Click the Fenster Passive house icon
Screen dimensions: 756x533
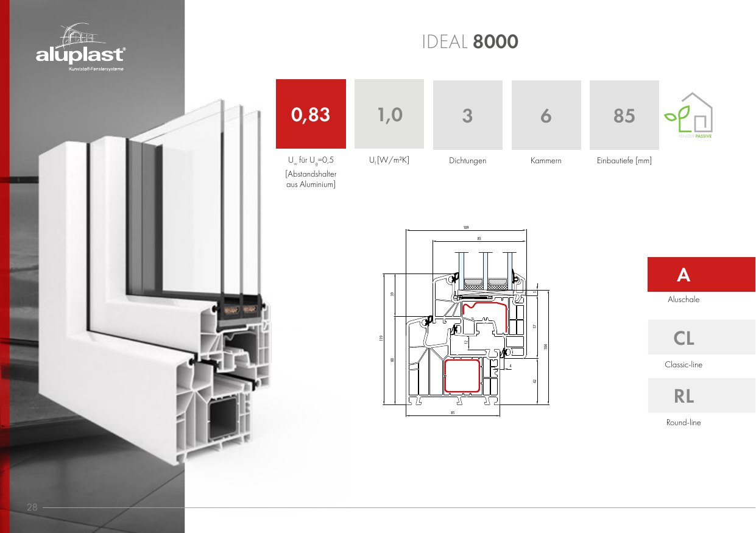point(688,116)
